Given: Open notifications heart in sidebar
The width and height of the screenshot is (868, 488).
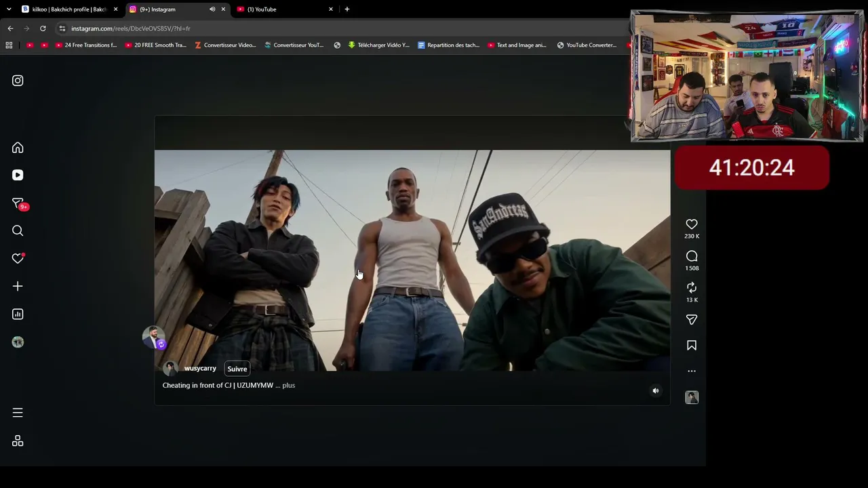Looking at the screenshot, I should click(x=18, y=258).
